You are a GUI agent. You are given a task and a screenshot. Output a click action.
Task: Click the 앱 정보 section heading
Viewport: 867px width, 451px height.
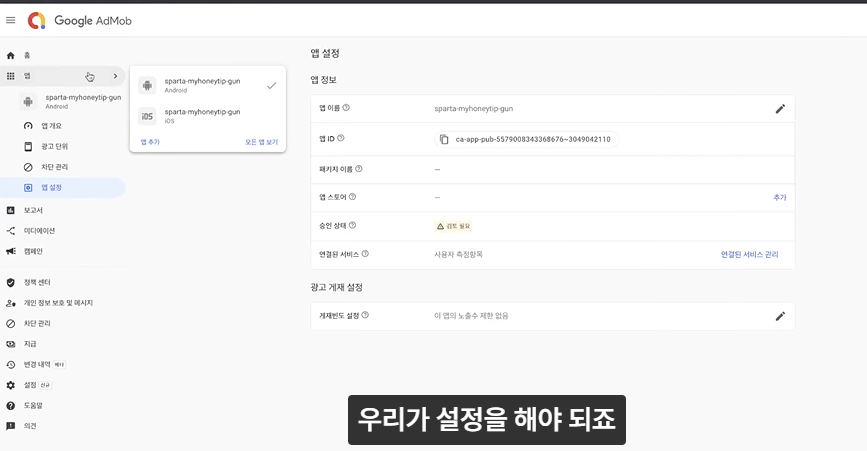pos(323,80)
